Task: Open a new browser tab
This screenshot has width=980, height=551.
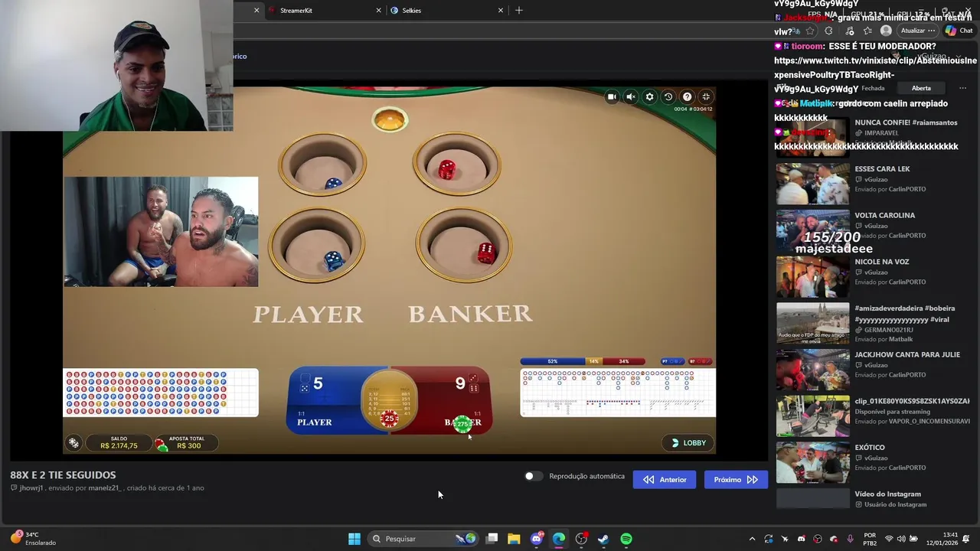Action: [519, 11]
